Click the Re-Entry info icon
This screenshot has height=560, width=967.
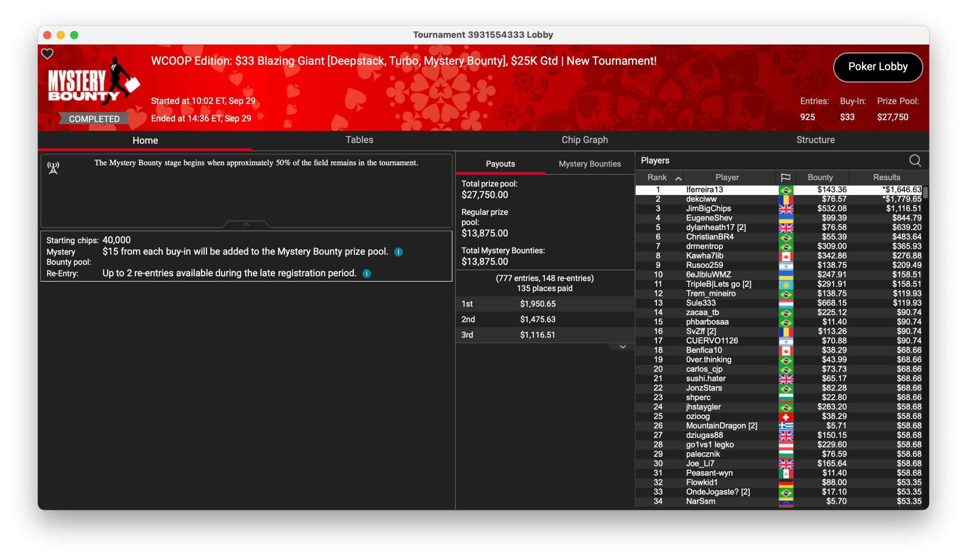(x=366, y=273)
